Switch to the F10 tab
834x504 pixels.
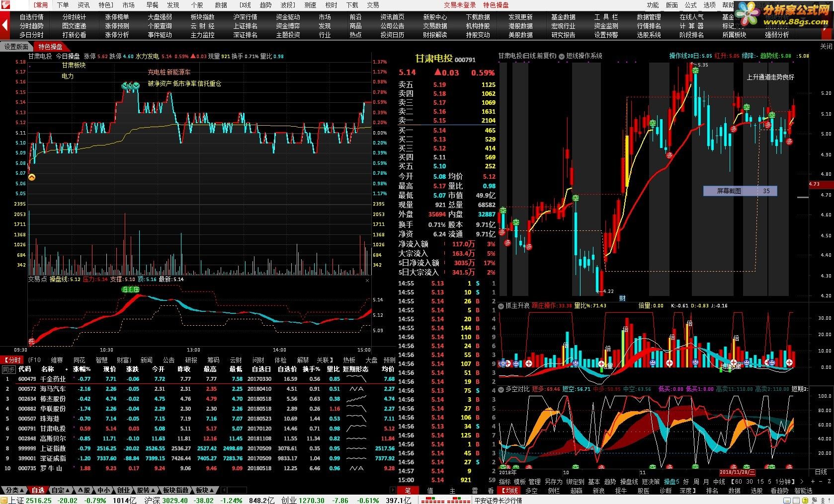point(35,360)
